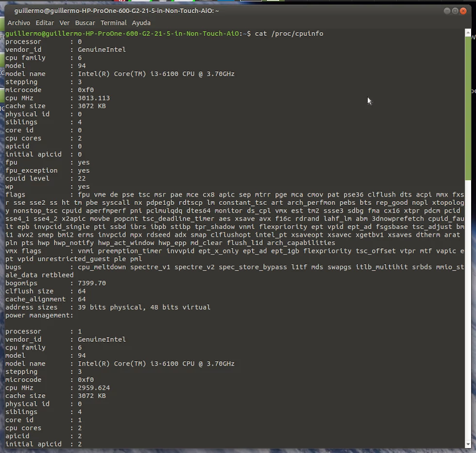
Task: Click 'cpu_meltdown' in the bugs line
Action: (102, 267)
